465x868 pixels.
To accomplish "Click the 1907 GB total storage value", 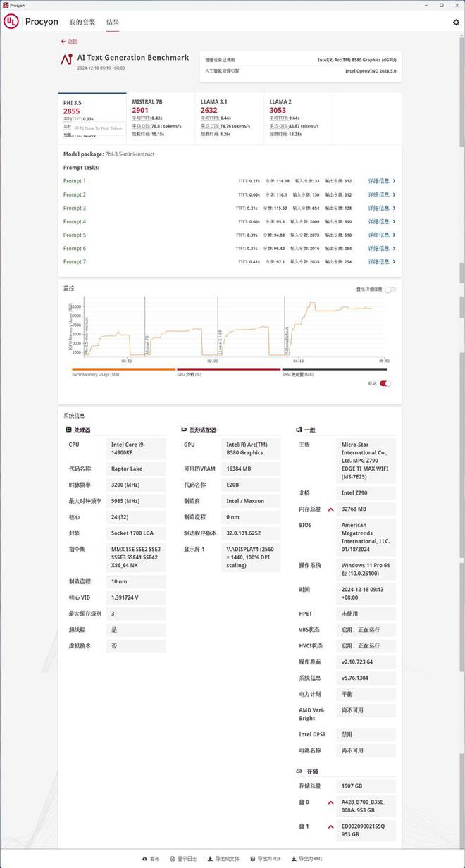I will click(x=366, y=786).
